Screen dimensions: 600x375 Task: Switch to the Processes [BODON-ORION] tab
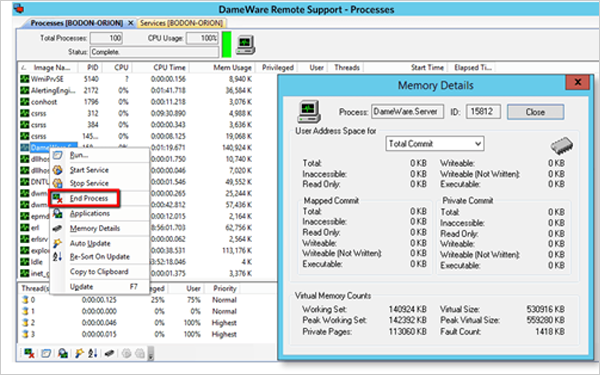(77, 23)
